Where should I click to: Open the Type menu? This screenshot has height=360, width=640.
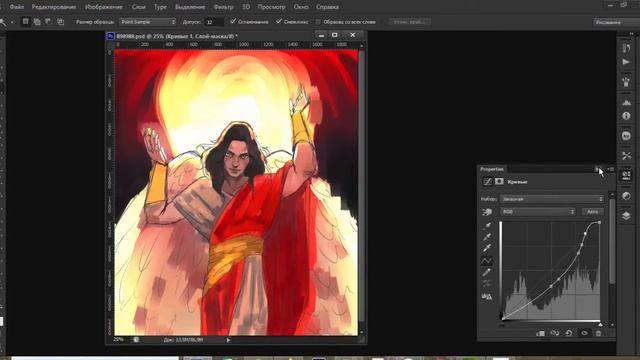[x=160, y=7]
